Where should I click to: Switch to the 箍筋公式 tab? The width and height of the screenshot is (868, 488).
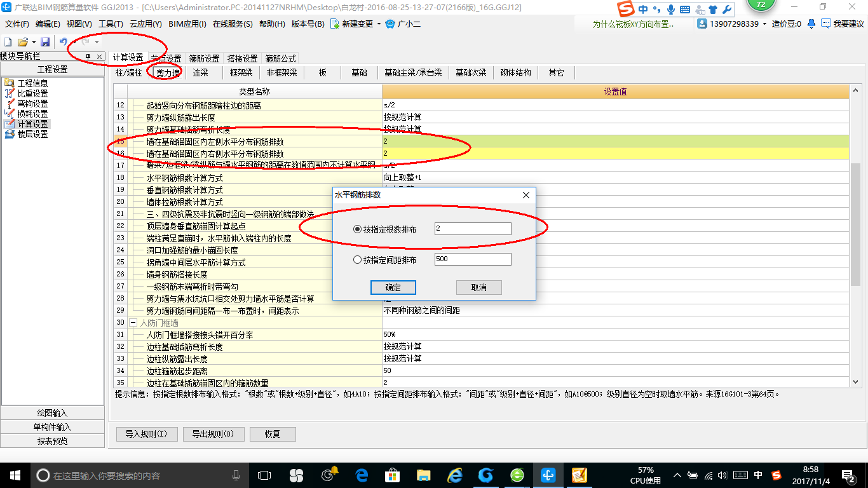[x=280, y=58]
